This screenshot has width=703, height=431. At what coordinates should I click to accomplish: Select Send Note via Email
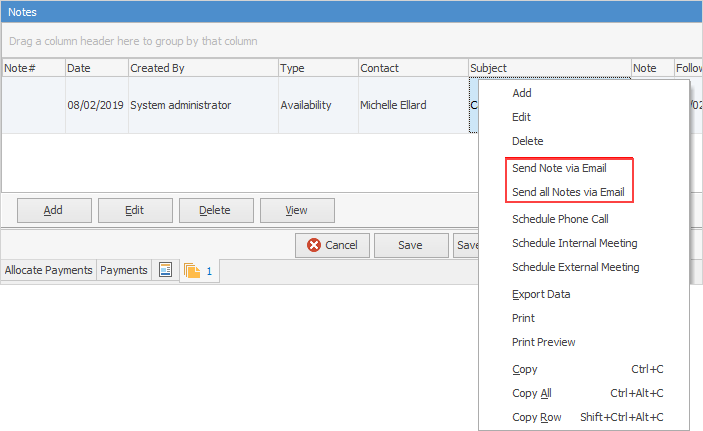(x=584, y=168)
